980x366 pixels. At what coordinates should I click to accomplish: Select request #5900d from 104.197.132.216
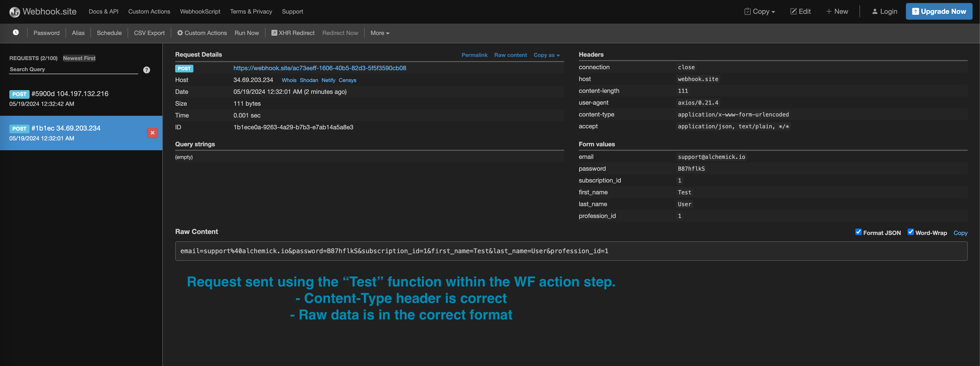81,99
